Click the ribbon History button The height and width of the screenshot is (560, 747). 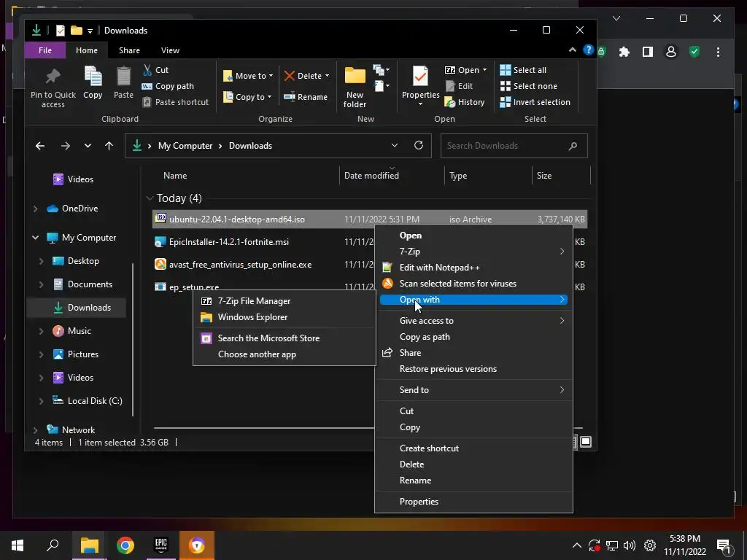[465, 102]
